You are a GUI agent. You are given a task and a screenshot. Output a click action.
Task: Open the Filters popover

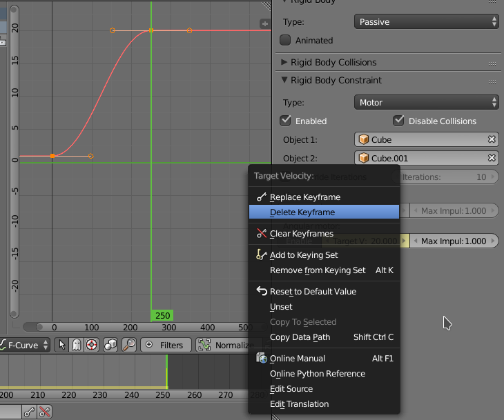[x=166, y=346]
